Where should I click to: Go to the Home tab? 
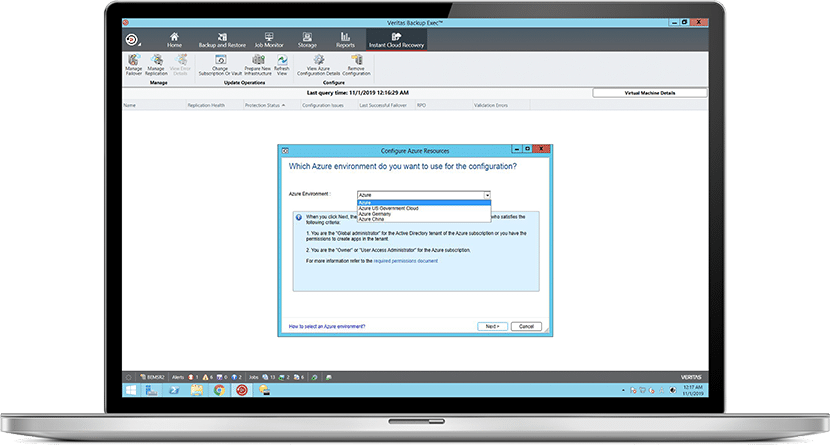(x=174, y=40)
